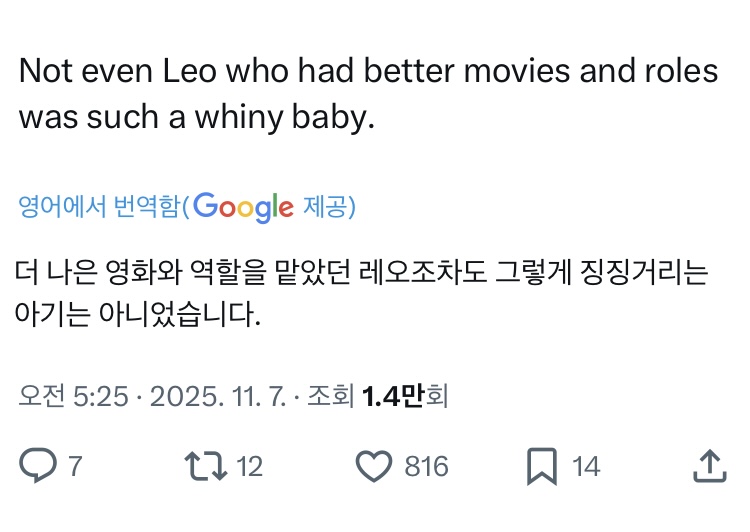The width and height of the screenshot is (750, 532).
Task: Click the reply speech bubble icon
Action: (38, 465)
